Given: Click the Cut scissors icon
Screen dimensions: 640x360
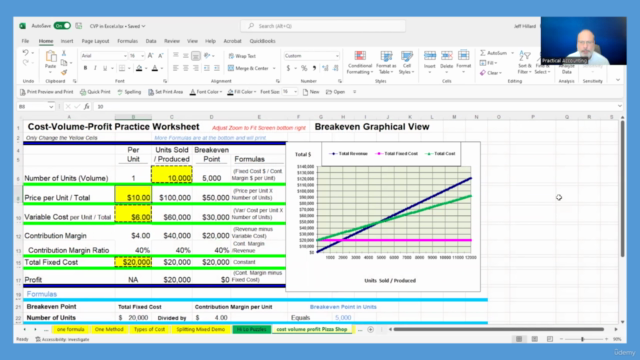Looking at the screenshot, I should click(x=64, y=53).
